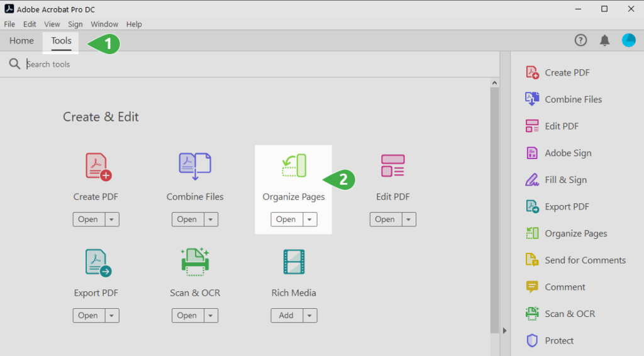Click the Organize Pages icon in main panel

point(294,165)
